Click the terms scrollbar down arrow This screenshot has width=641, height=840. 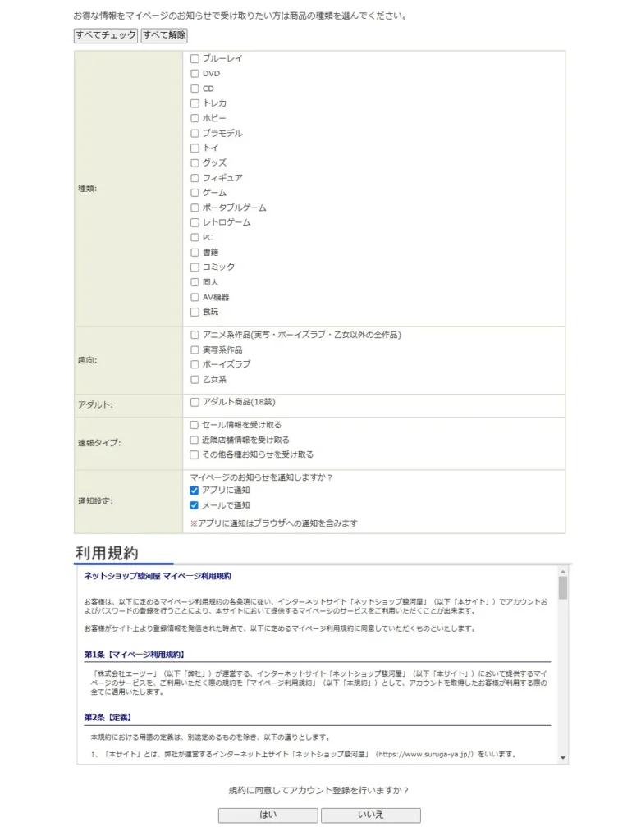[563, 757]
